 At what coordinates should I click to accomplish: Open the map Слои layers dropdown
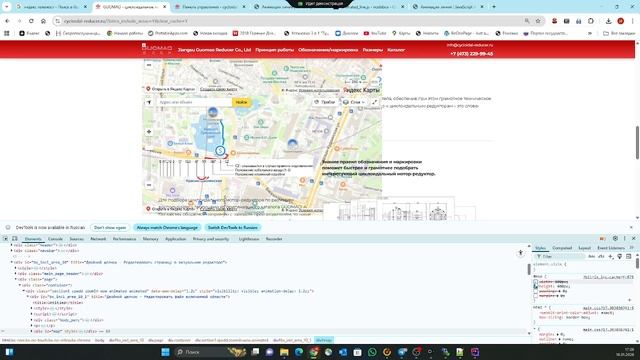[x=354, y=102]
